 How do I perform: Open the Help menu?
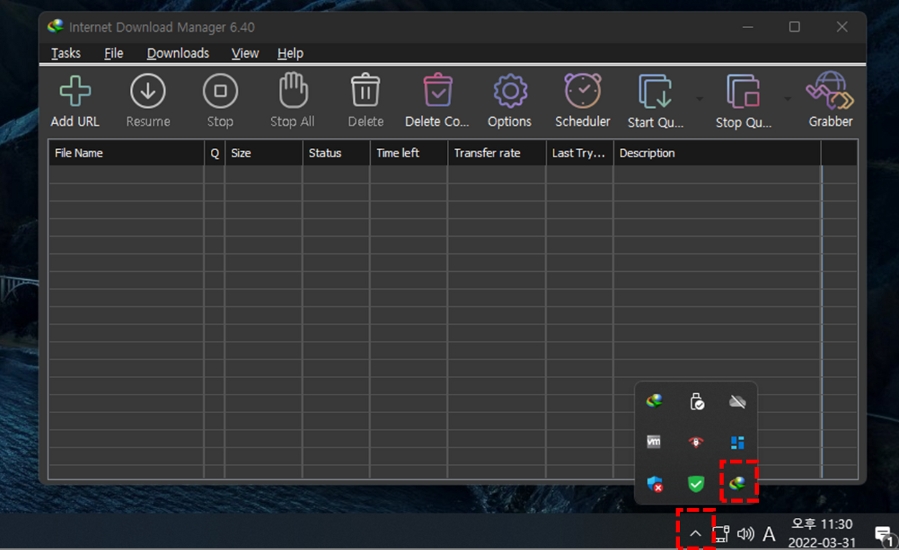(290, 53)
